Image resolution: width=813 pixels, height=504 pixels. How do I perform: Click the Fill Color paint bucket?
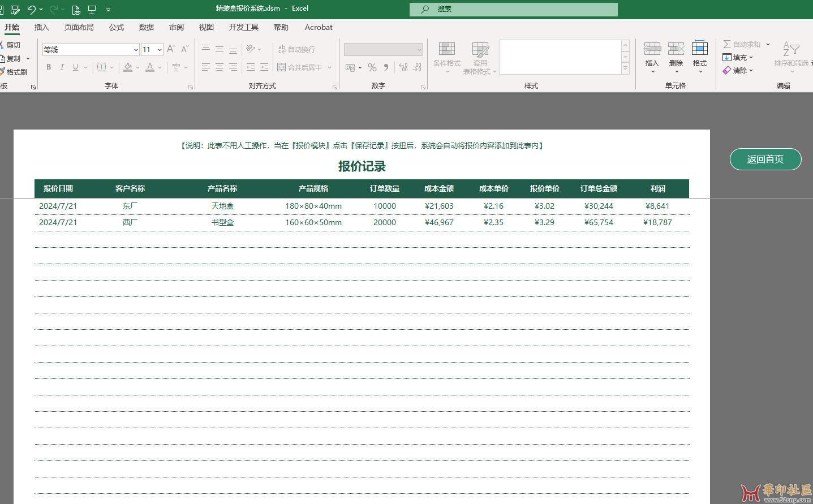coord(128,67)
